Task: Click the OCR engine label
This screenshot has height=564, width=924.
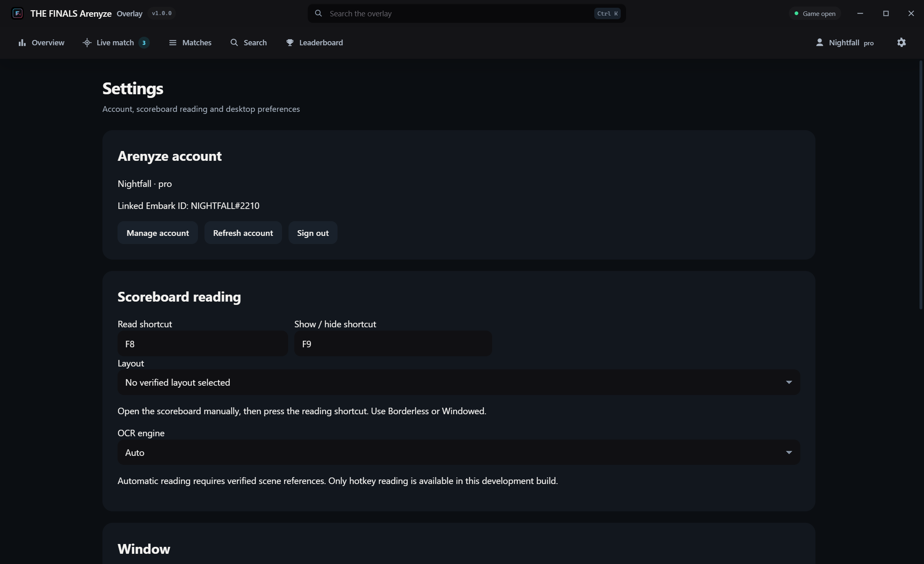Action: pyautogui.click(x=141, y=433)
